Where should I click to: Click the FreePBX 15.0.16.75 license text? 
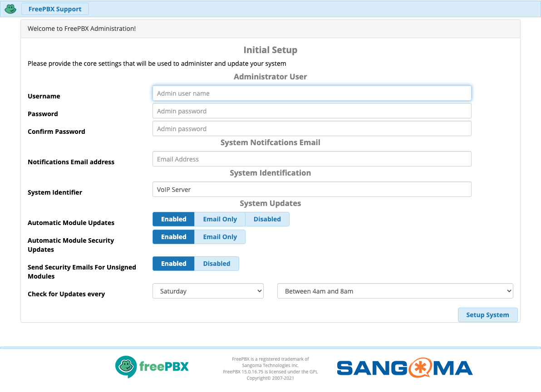tap(270, 372)
